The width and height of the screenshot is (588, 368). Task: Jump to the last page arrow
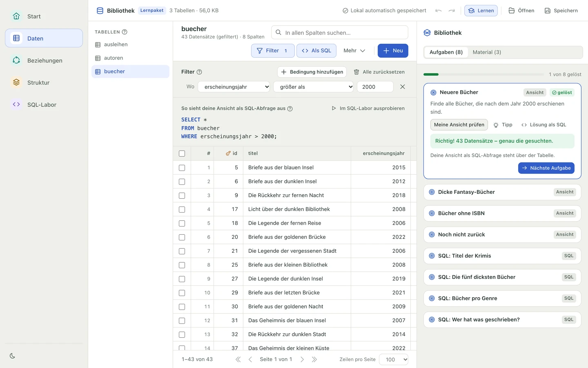[314, 359]
